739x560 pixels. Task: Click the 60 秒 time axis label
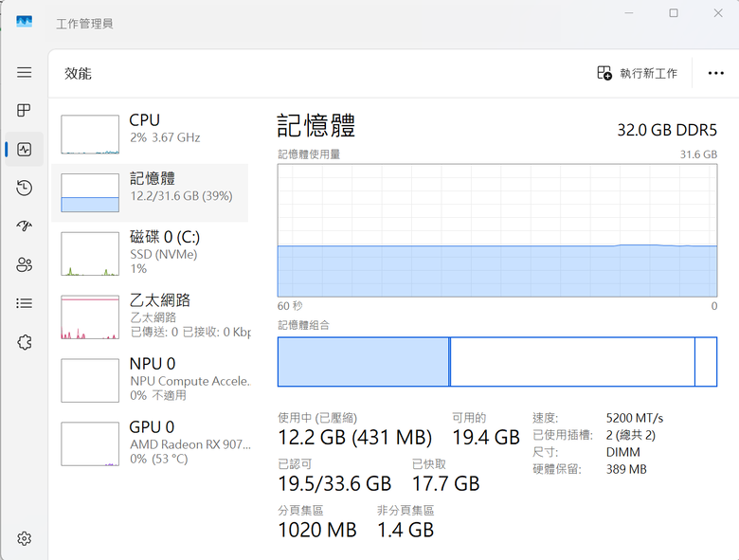pyautogui.click(x=290, y=306)
